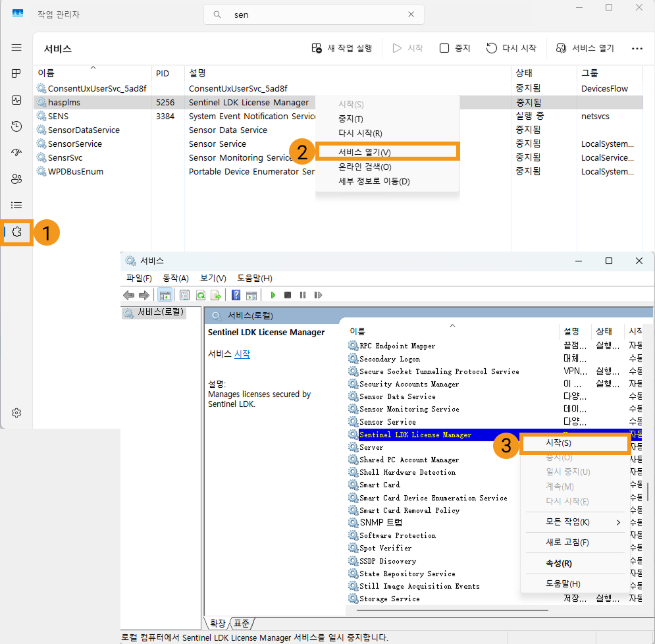Open the Details list page icon
The height and width of the screenshot is (644, 655).
coord(16,205)
